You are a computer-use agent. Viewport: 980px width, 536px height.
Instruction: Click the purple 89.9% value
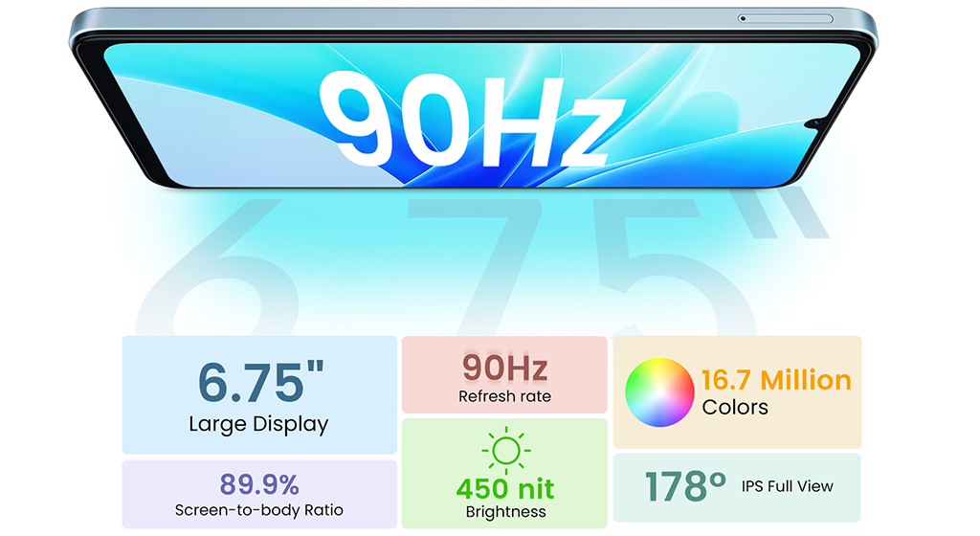pos(258,483)
